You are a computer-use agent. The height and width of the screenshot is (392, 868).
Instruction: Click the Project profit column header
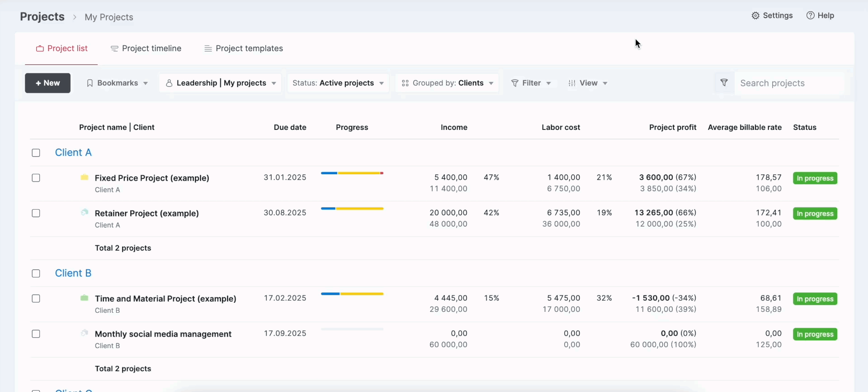click(673, 128)
